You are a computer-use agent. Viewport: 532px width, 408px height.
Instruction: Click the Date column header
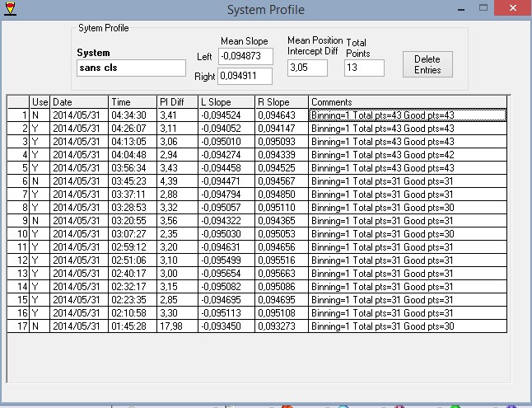pyautogui.click(x=79, y=102)
